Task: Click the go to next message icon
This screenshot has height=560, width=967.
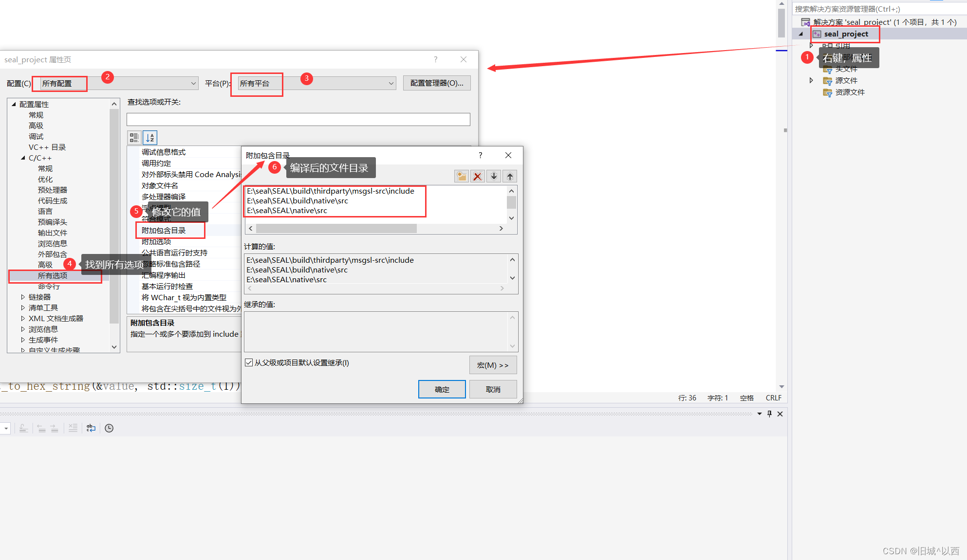Action: (x=55, y=428)
